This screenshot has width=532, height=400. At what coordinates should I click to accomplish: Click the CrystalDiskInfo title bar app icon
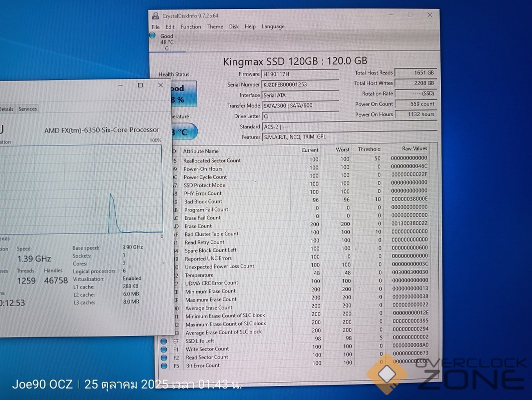point(156,16)
